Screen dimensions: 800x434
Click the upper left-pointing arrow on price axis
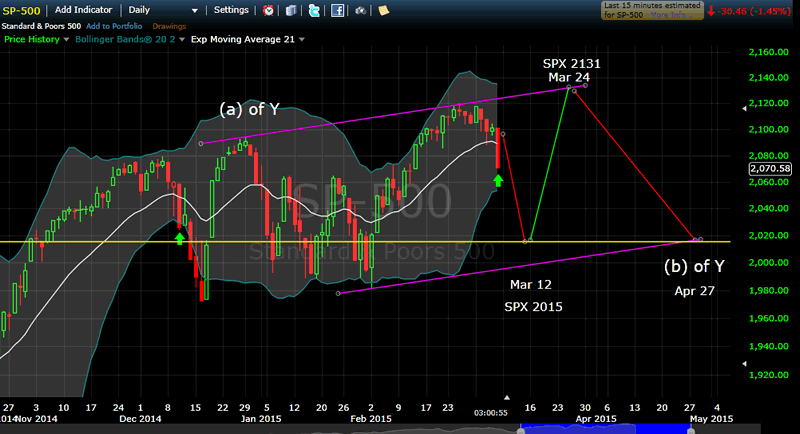pyautogui.click(x=744, y=109)
